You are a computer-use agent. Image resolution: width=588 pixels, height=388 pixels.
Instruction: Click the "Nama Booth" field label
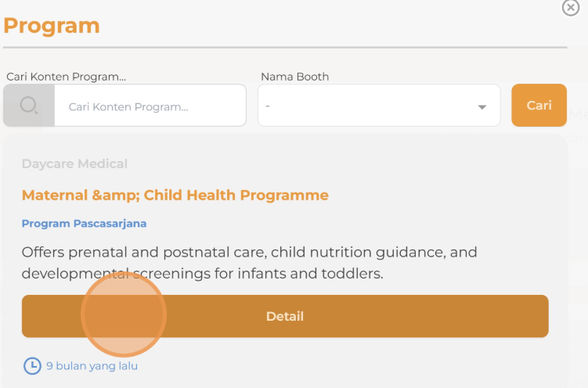294,77
